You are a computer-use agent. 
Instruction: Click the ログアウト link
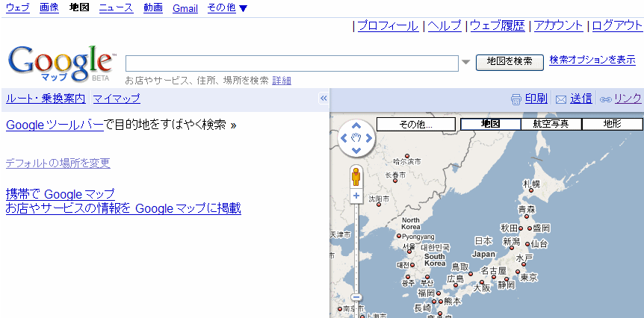coord(617,26)
